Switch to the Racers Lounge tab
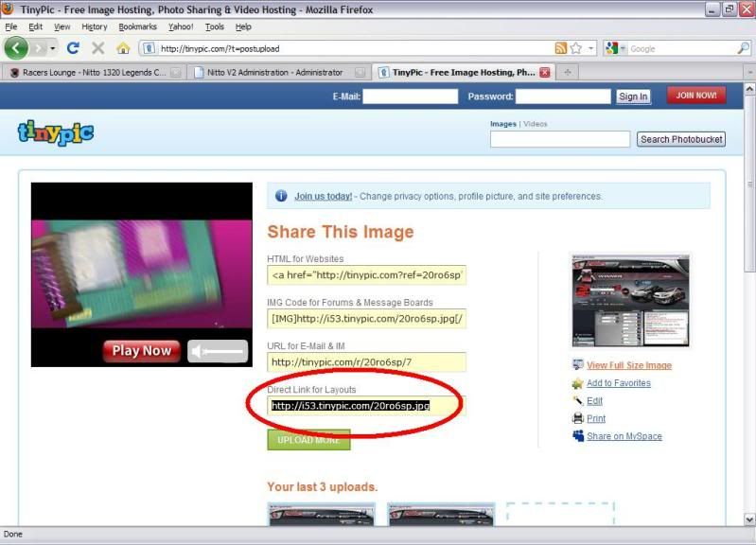Viewport: 756px width, 545px height. tap(87, 72)
